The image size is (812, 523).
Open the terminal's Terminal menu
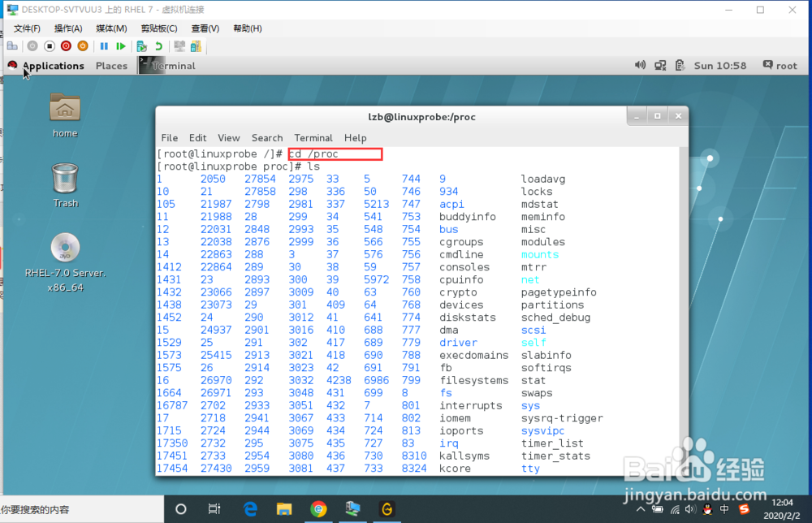[x=313, y=138]
